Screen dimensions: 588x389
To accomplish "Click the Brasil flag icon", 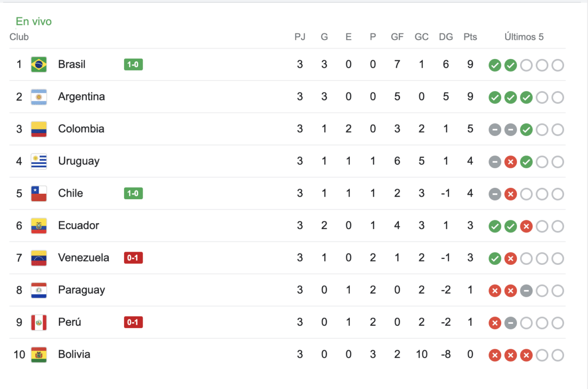I will coord(39,64).
